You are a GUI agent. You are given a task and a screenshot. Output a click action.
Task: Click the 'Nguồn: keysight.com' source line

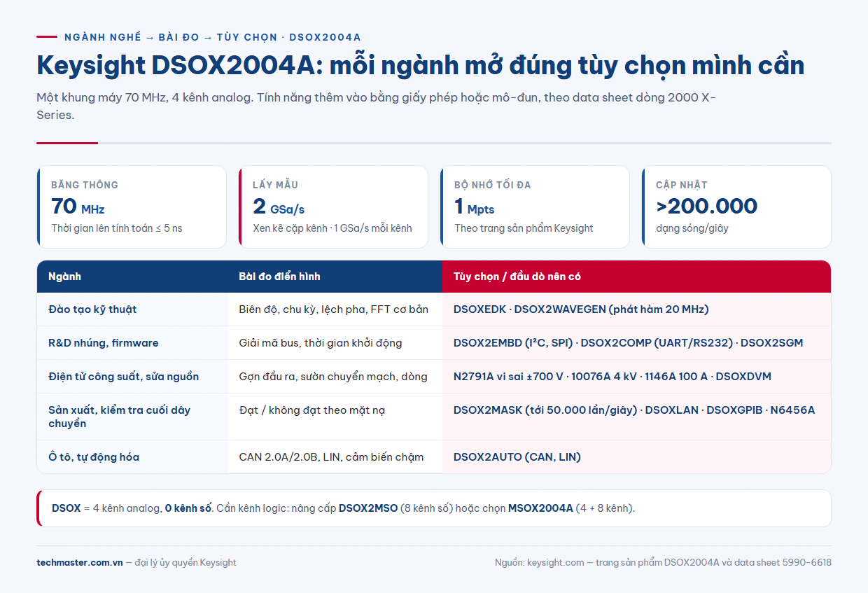(x=663, y=562)
